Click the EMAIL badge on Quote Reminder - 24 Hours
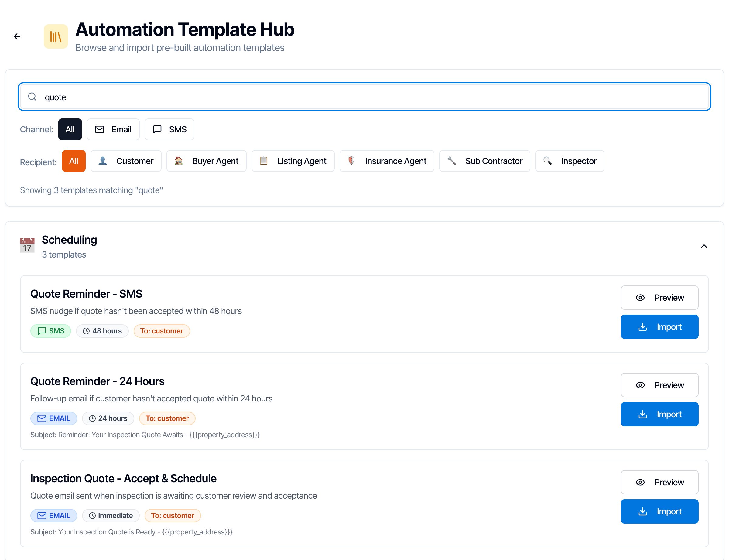729x560 pixels. [x=54, y=418]
